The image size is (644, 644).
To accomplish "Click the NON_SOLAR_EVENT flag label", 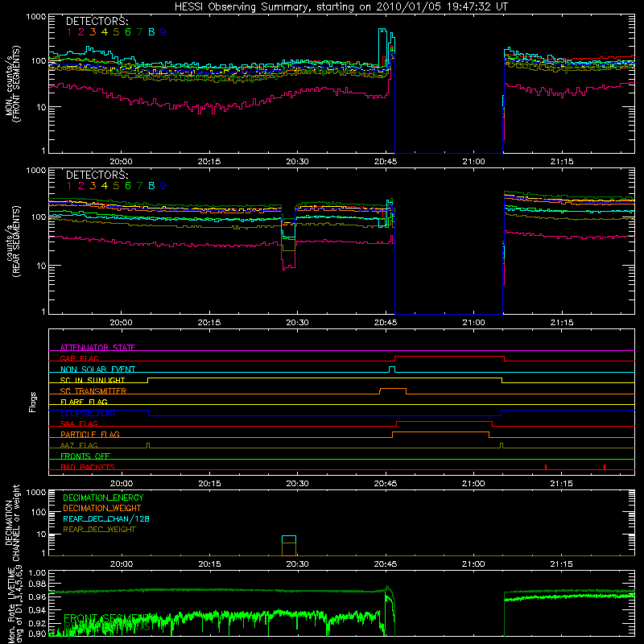I will (x=97, y=369).
